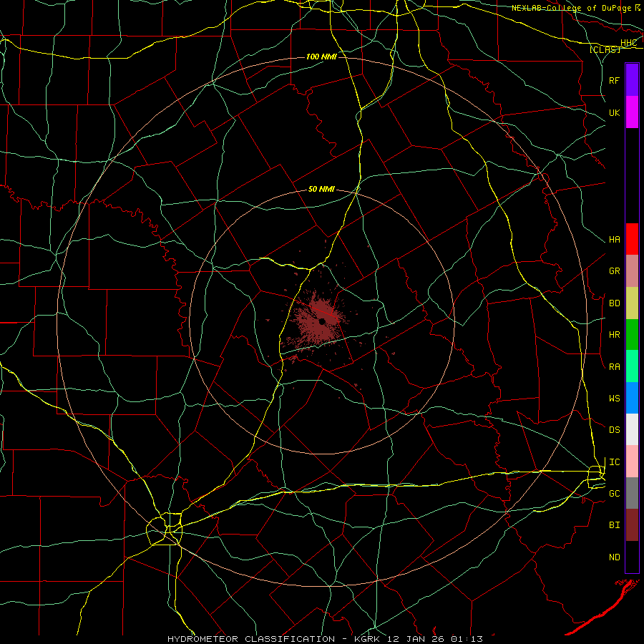The image size is (644, 644).
Task: Click the white DS color swatch
Action: point(632,429)
